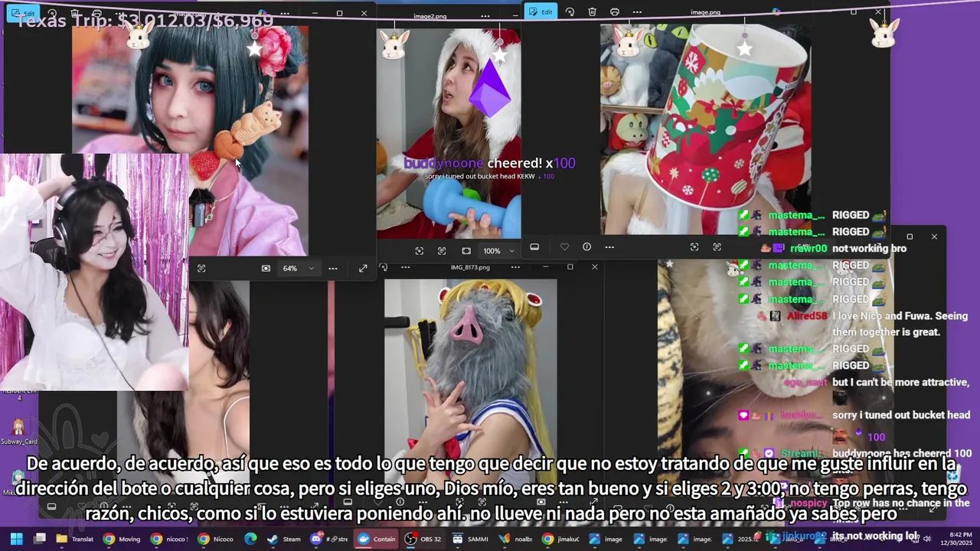Click scan text icon left of 100% zoom
The width and height of the screenshot is (980, 551).
pyautogui.click(x=442, y=251)
